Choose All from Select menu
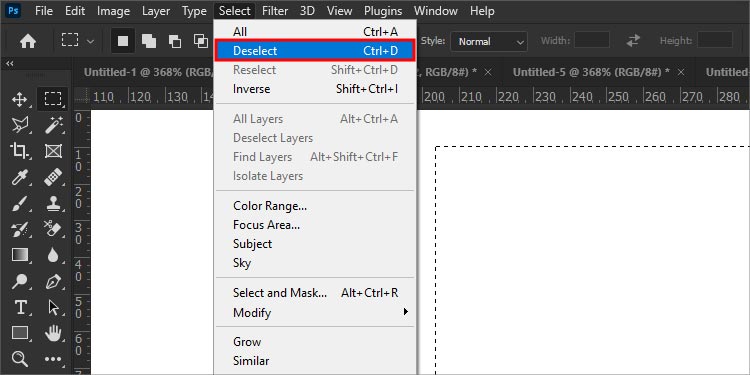 pyautogui.click(x=316, y=32)
